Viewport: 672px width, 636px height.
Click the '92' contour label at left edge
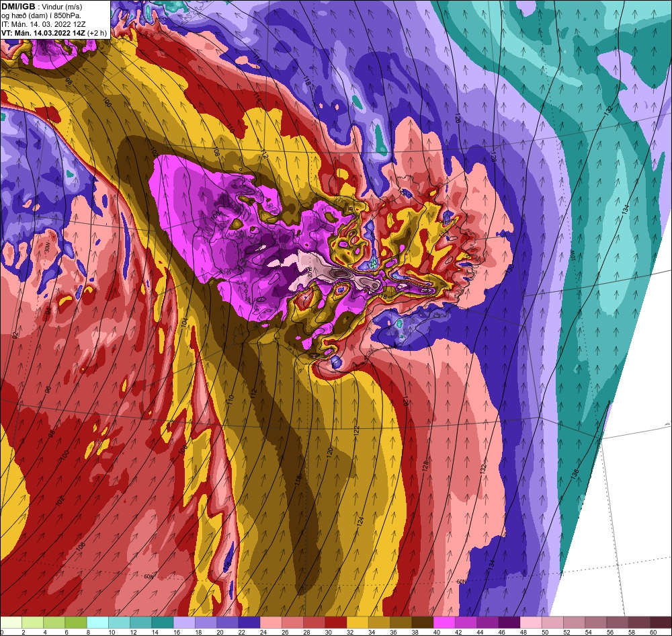(x=15, y=335)
